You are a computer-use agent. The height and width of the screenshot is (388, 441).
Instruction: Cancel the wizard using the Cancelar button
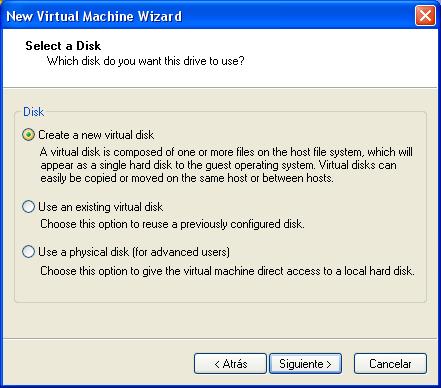coord(390,364)
